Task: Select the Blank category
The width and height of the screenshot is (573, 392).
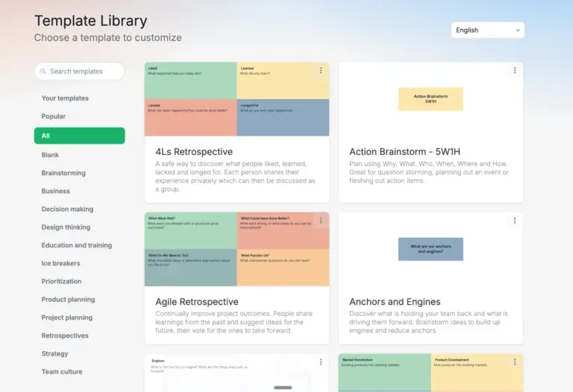Action: [50, 155]
